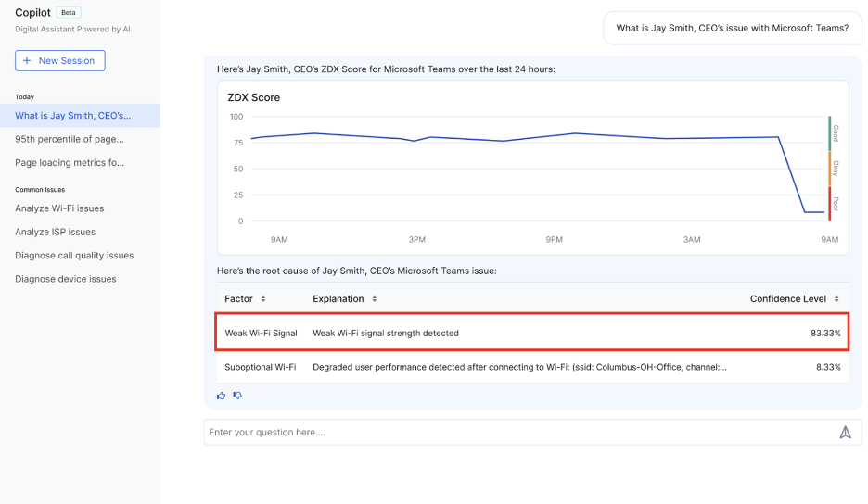
Task: Choose Diagnose device issues
Action: [66, 279]
